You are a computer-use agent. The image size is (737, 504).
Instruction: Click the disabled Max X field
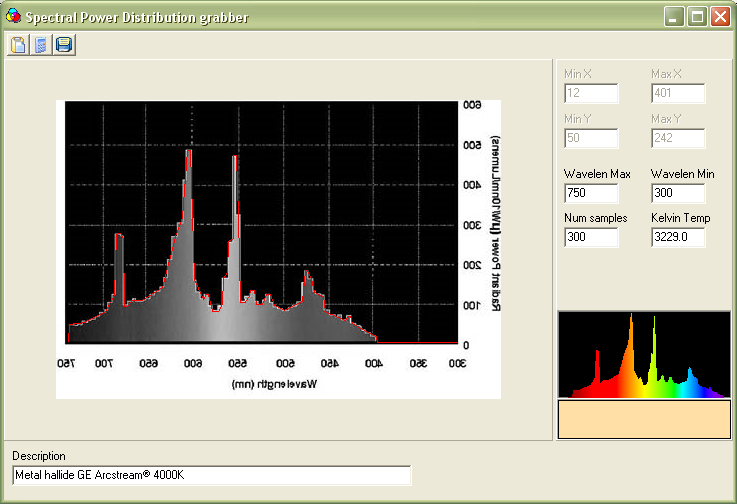pyautogui.click(x=678, y=93)
